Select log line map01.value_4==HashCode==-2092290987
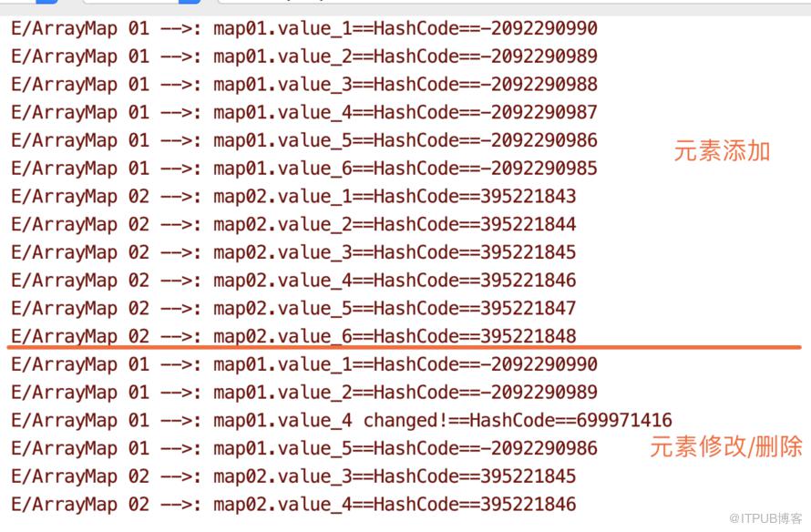811x532 pixels. [x=304, y=112]
